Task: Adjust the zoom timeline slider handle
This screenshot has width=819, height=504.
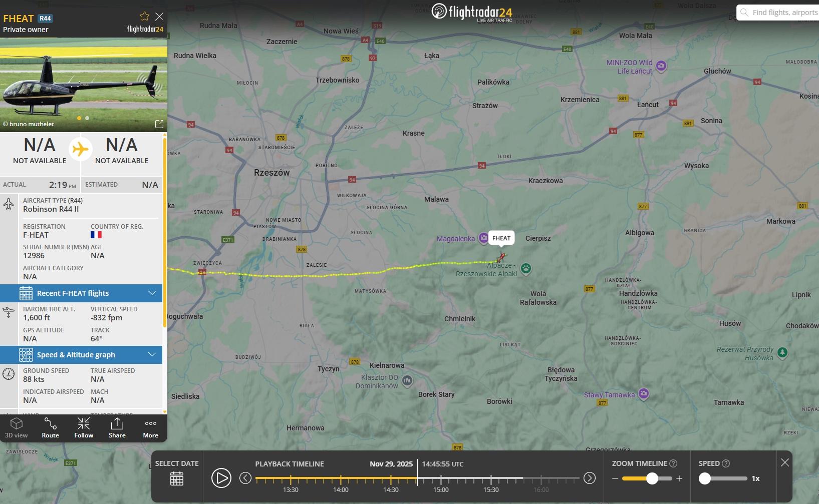Action: point(652,478)
